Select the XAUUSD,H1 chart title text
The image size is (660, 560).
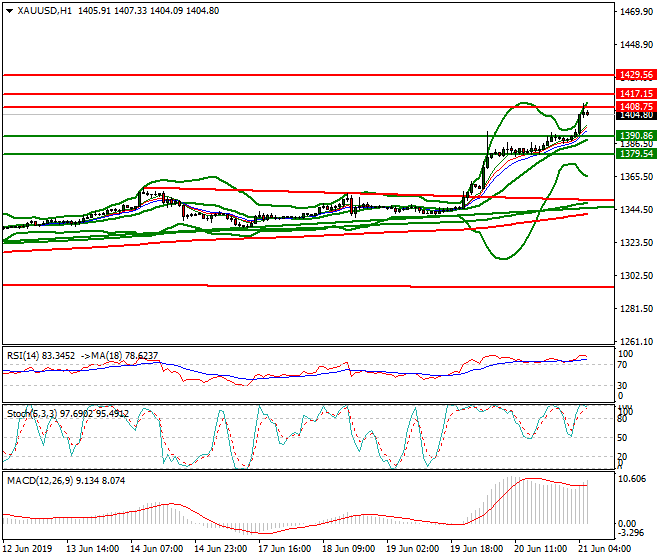45,11
